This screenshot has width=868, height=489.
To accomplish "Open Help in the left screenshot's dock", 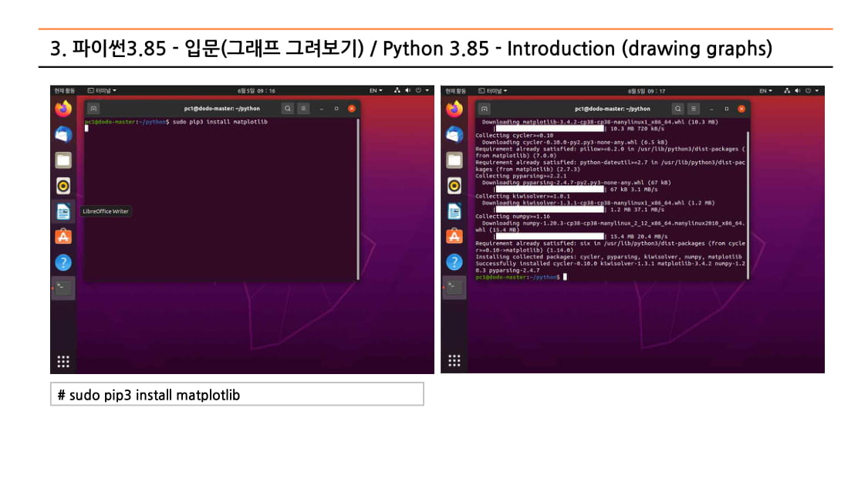I will point(64,262).
